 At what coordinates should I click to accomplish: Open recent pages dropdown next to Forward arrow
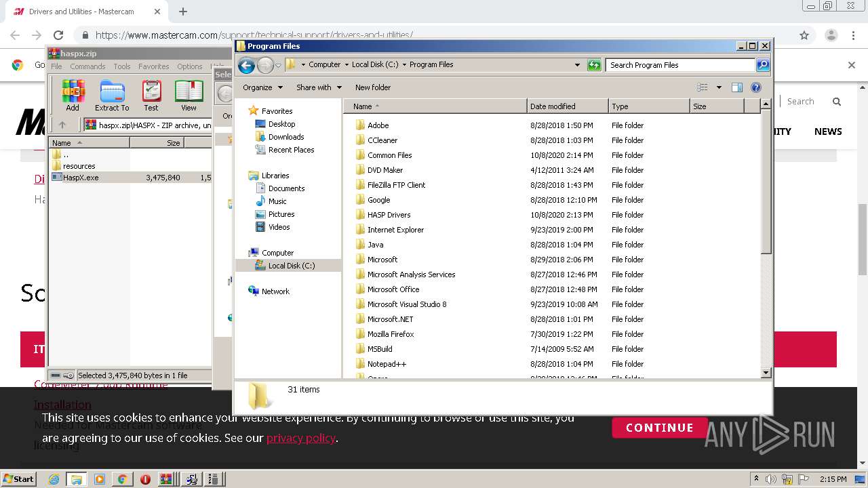(x=278, y=66)
